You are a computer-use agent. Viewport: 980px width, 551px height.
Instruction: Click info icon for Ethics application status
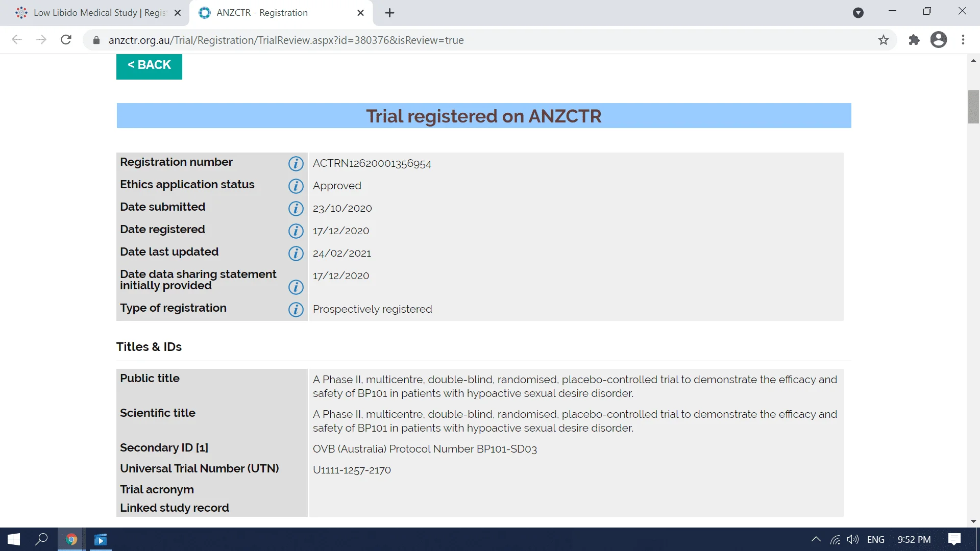click(x=296, y=186)
